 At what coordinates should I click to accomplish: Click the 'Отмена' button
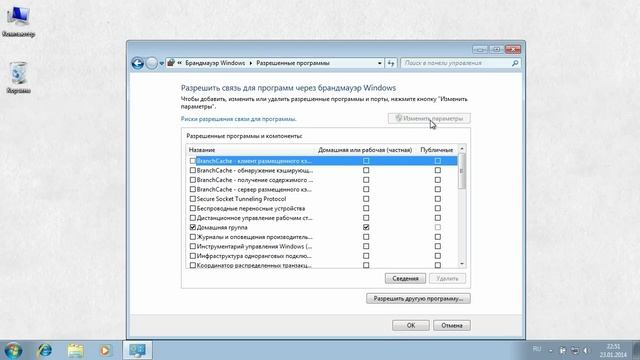(x=451, y=325)
